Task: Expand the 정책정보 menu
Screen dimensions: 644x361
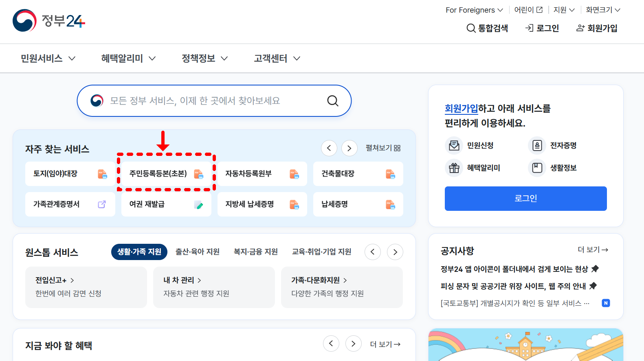Action: tap(204, 59)
